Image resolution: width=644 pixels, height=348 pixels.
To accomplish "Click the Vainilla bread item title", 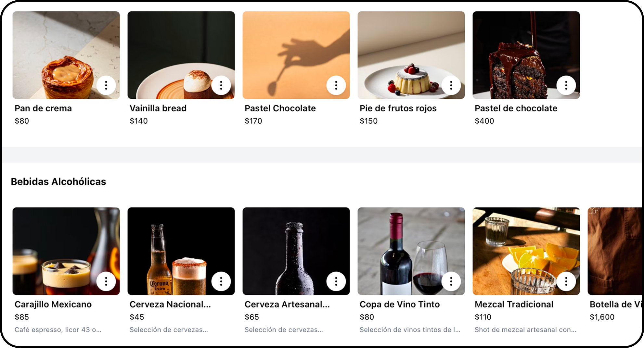I will 158,108.
